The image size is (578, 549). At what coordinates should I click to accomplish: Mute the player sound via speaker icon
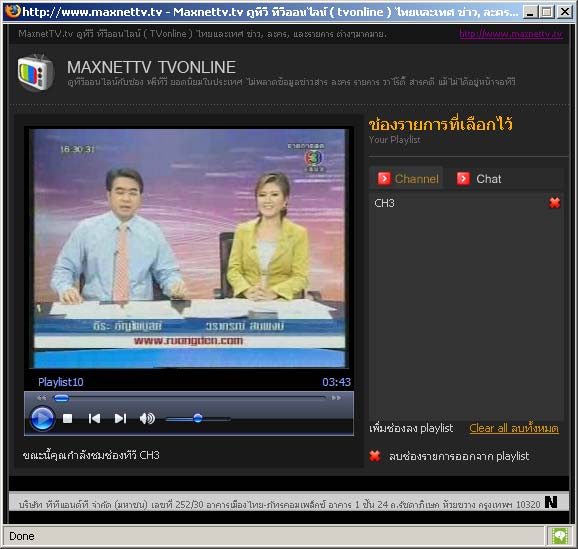[147, 418]
